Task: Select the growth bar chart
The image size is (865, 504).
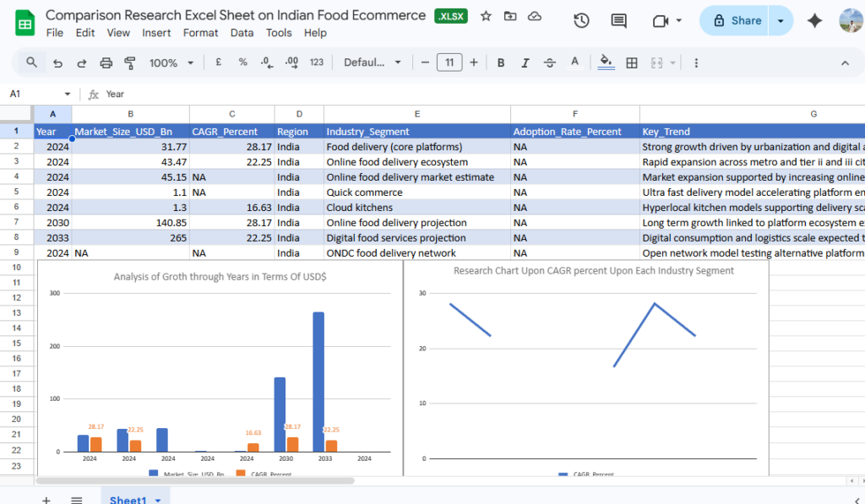Action: [x=220, y=368]
